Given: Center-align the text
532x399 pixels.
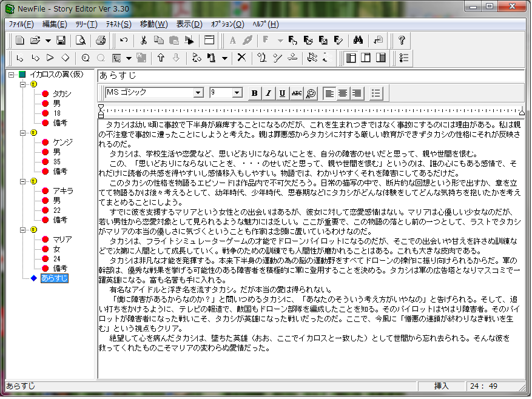Looking at the screenshot, I should [x=343, y=93].
